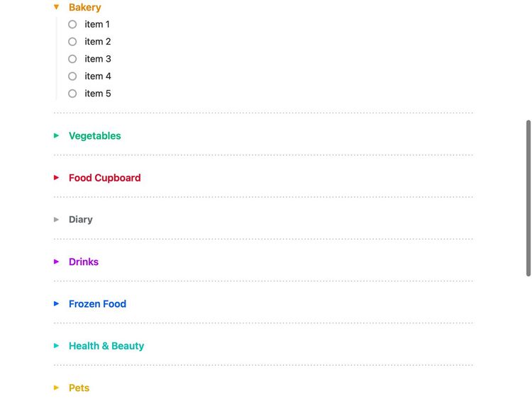532x399 pixels.
Task: Click the Bakery heading text
Action: pos(85,7)
